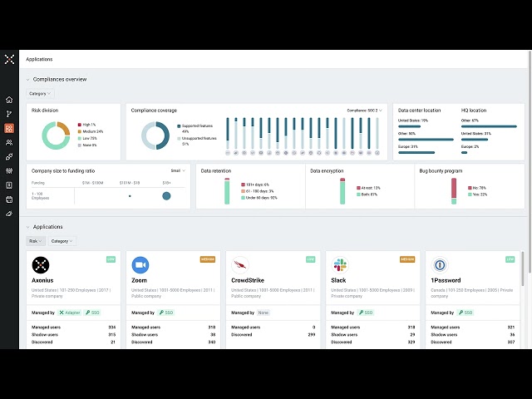The height and width of the screenshot is (399, 532).
Task: Click the Bug bounty program stacked bar
Action: (454, 191)
